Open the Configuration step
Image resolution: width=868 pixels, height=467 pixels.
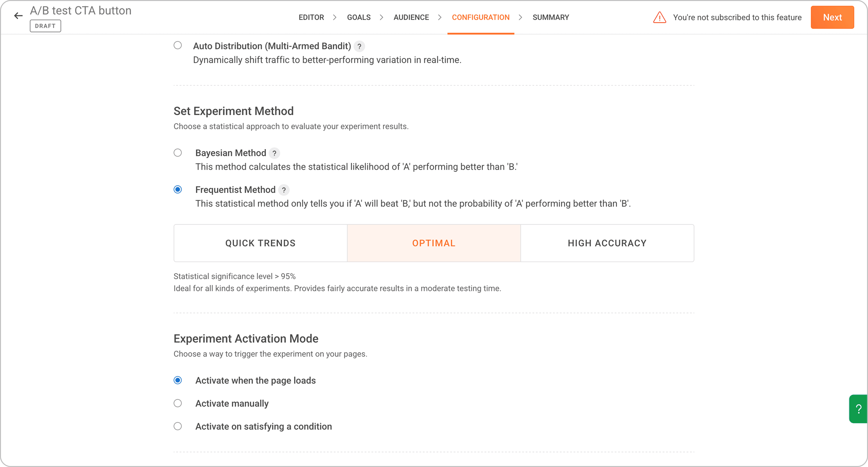[481, 17]
